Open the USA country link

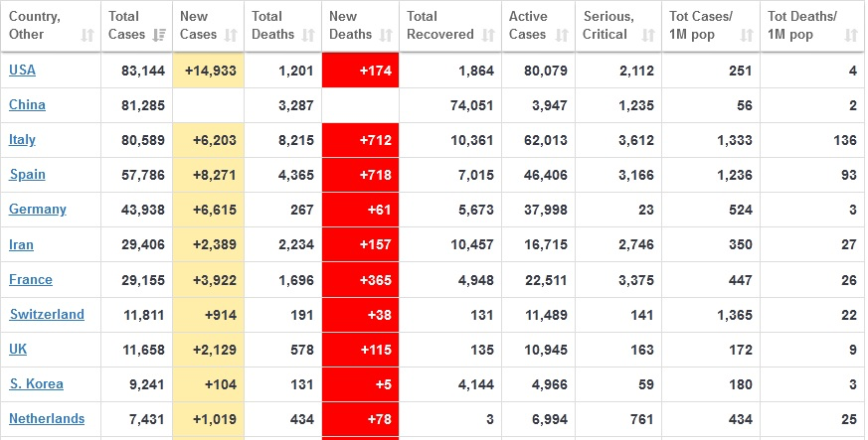click(22, 71)
